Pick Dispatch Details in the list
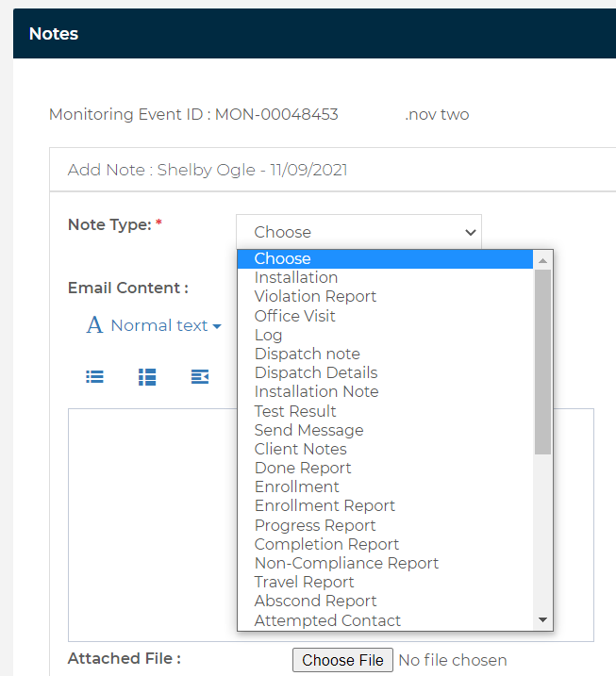The image size is (616, 676). pos(385,373)
